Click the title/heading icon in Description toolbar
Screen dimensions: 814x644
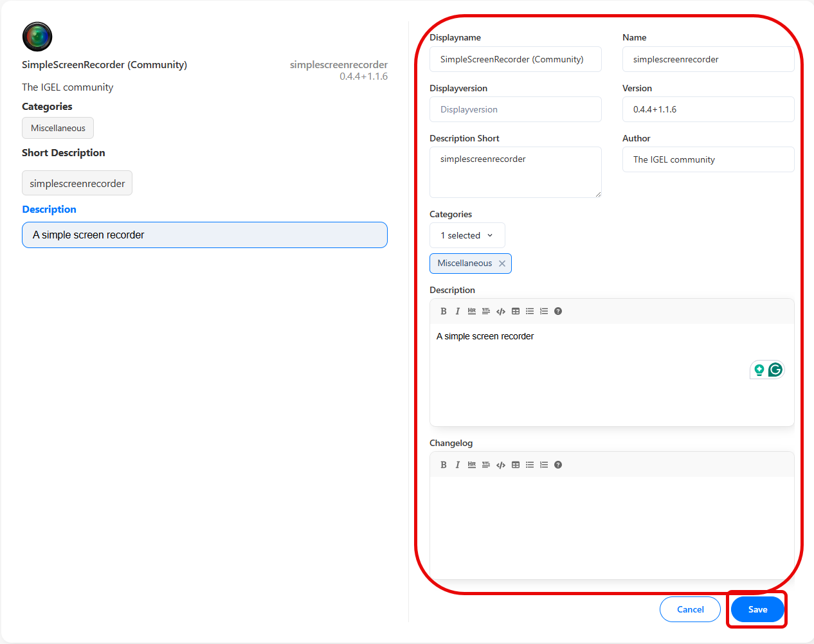point(486,311)
